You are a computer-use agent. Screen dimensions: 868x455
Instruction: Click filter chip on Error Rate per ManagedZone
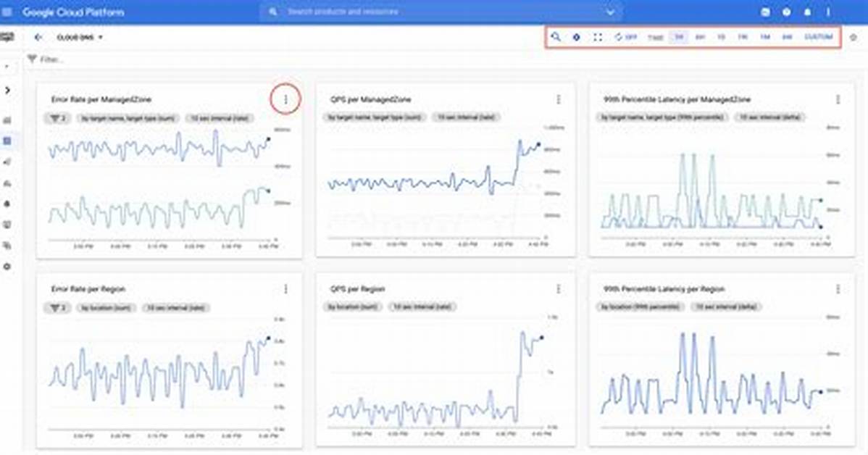click(x=57, y=118)
